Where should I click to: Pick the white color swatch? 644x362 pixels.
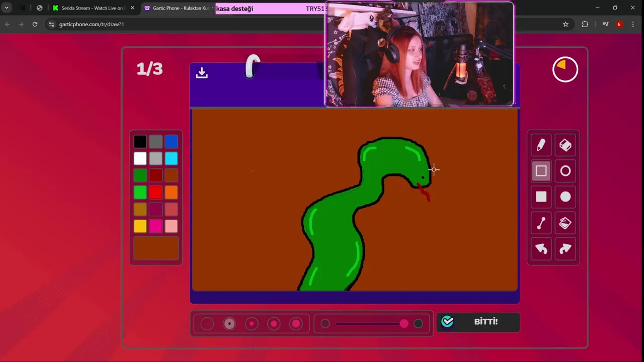[x=140, y=159]
